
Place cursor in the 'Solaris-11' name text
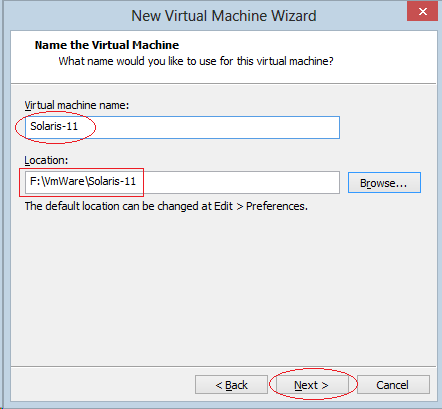(54, 126)
